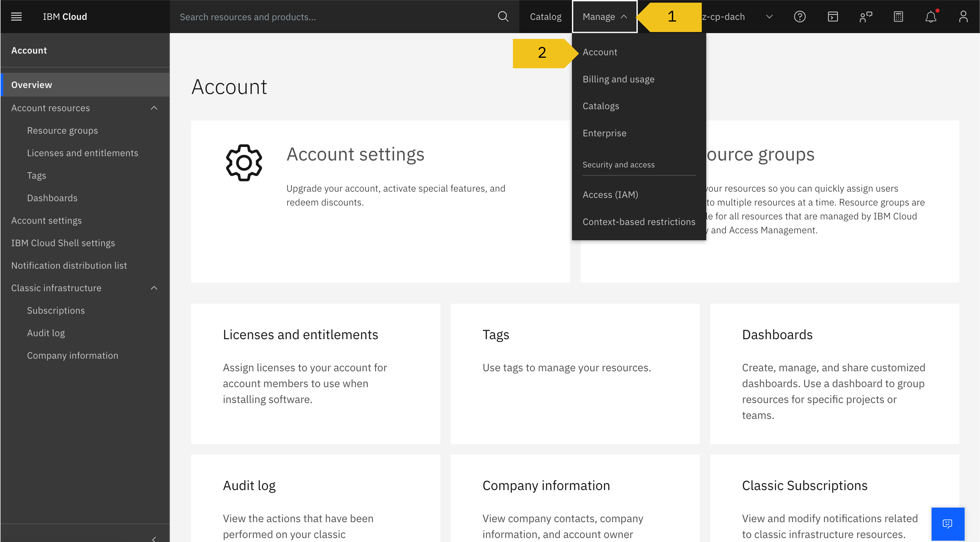Open Context-based restrictions from the menu

[639, 221]
